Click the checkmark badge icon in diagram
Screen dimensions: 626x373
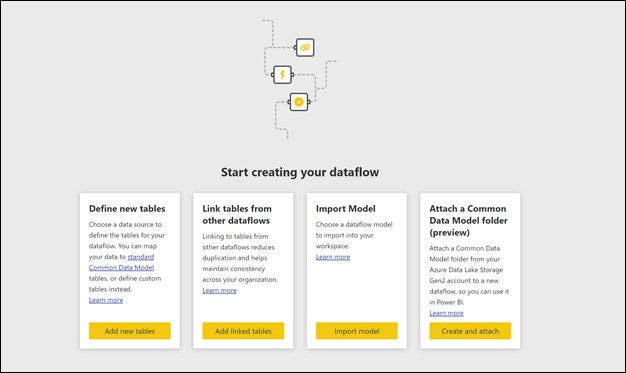pos(299,102)
